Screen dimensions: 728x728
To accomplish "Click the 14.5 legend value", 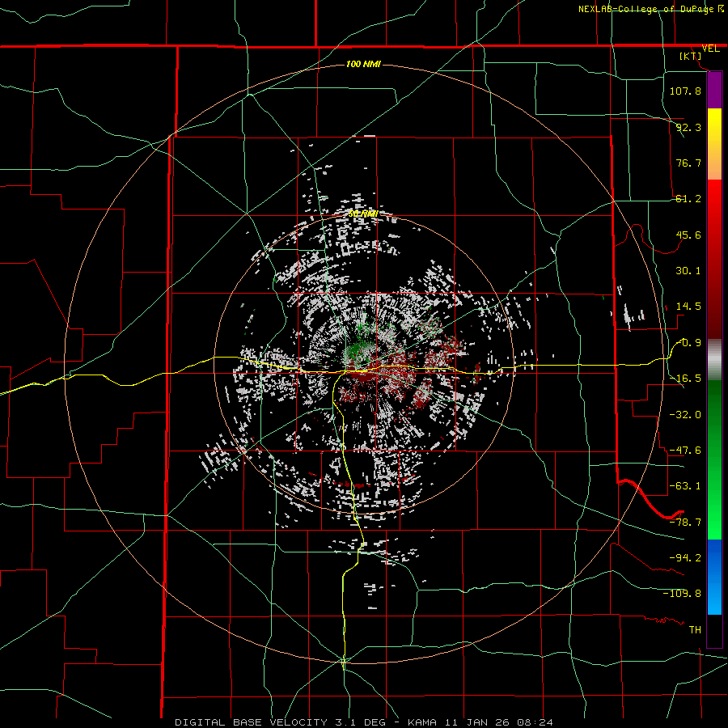I will coord(688,307).
